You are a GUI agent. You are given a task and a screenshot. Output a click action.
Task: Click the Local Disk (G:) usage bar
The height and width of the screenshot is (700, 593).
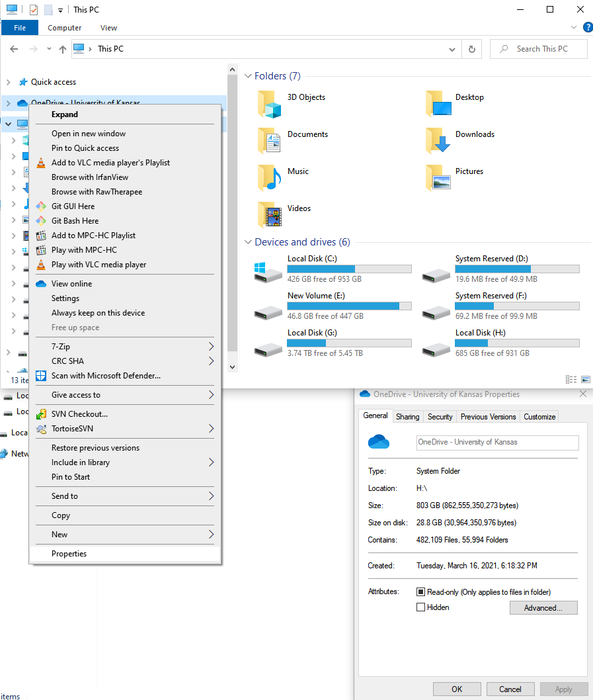349,343
